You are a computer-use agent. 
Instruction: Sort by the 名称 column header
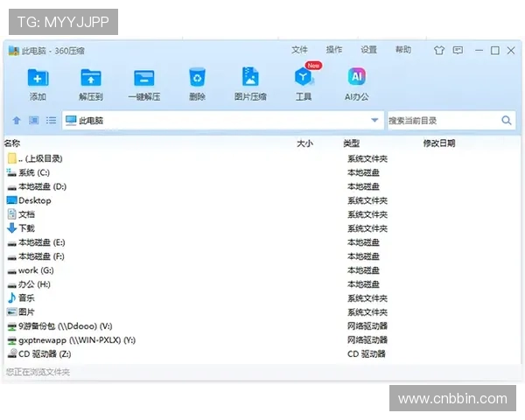coord(12,143)
